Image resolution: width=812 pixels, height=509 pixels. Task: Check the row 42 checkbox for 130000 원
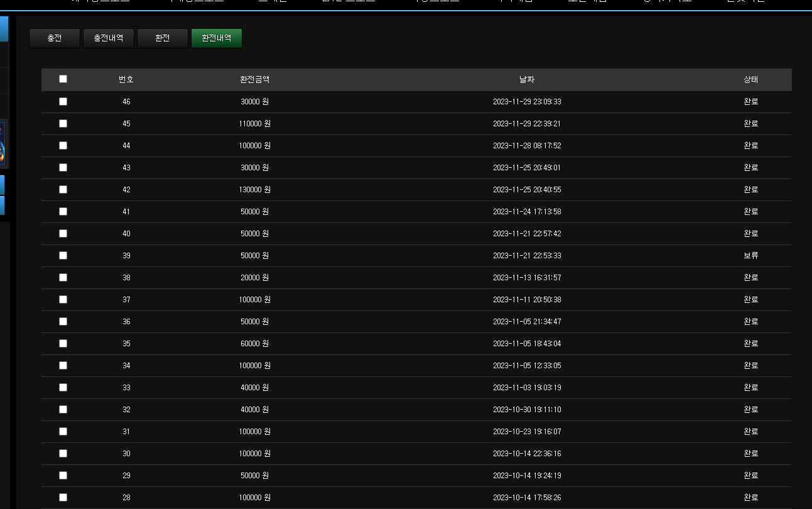pos(63,190)
